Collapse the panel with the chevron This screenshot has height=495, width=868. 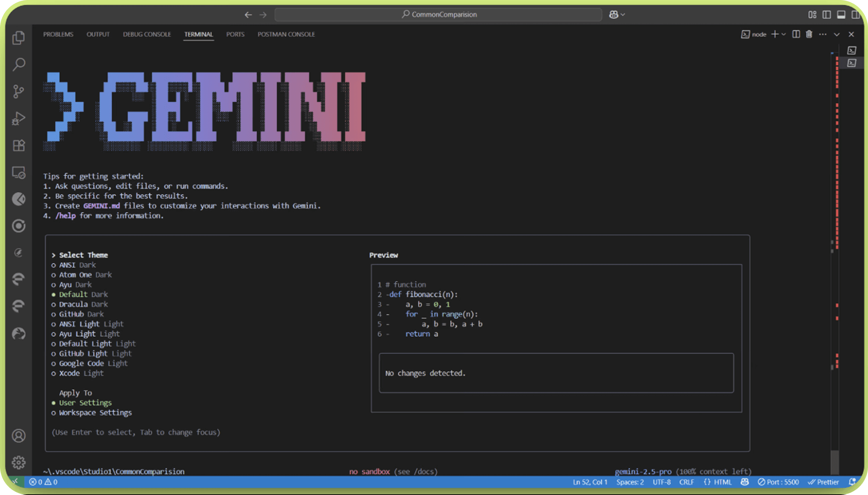[837, 34]
